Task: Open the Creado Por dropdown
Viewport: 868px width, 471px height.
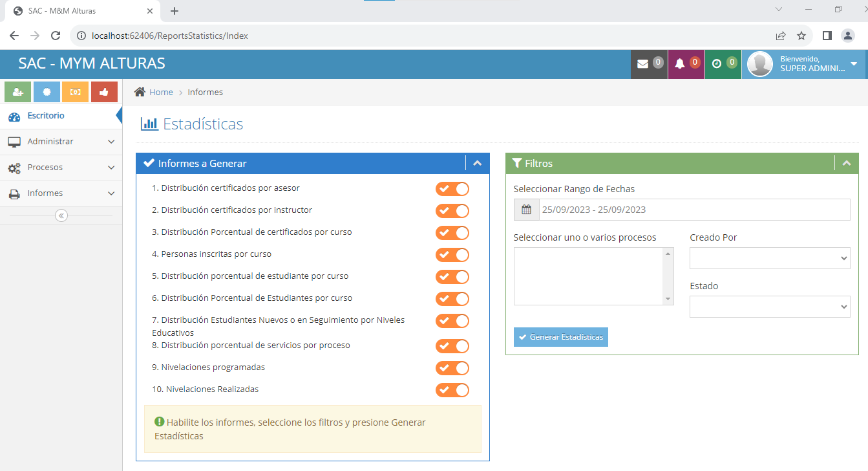Action: (769, 258)
